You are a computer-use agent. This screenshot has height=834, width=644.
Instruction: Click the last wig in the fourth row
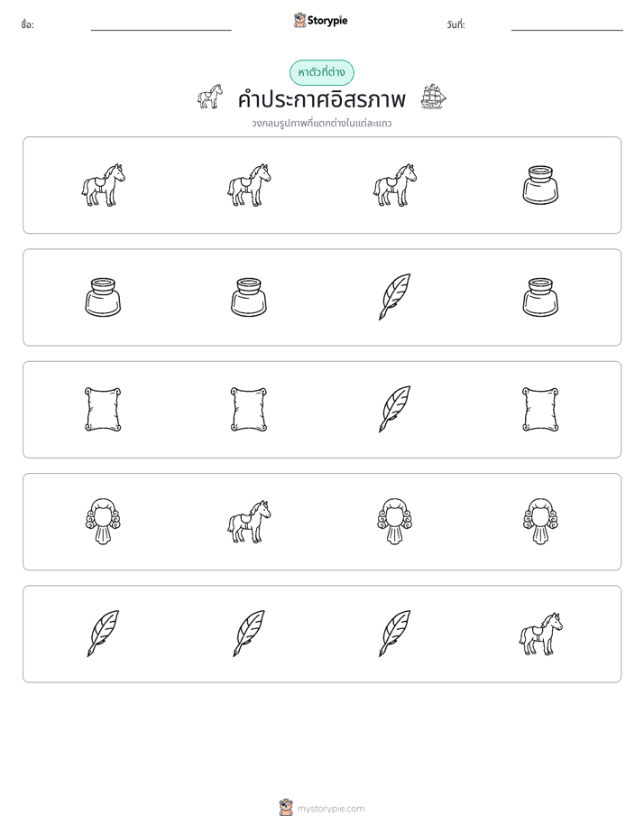(540, 522)
